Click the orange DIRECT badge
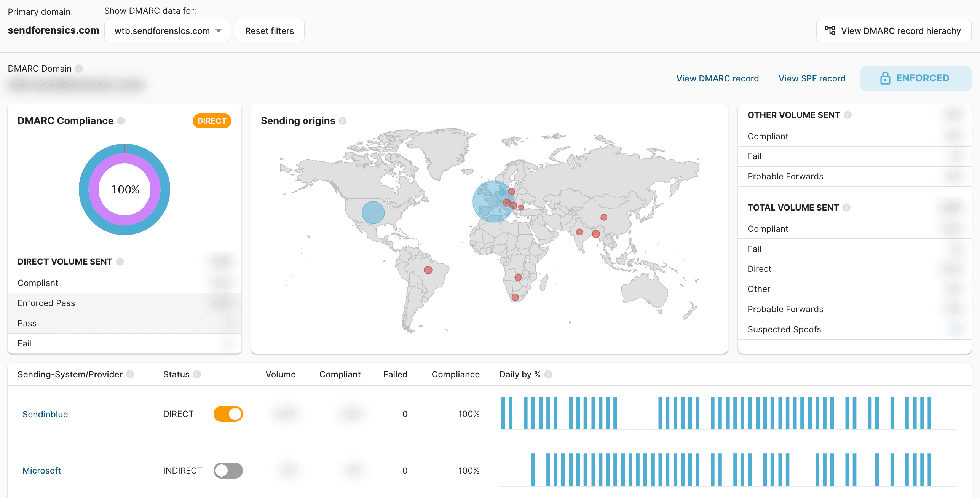 coord(212,121)
